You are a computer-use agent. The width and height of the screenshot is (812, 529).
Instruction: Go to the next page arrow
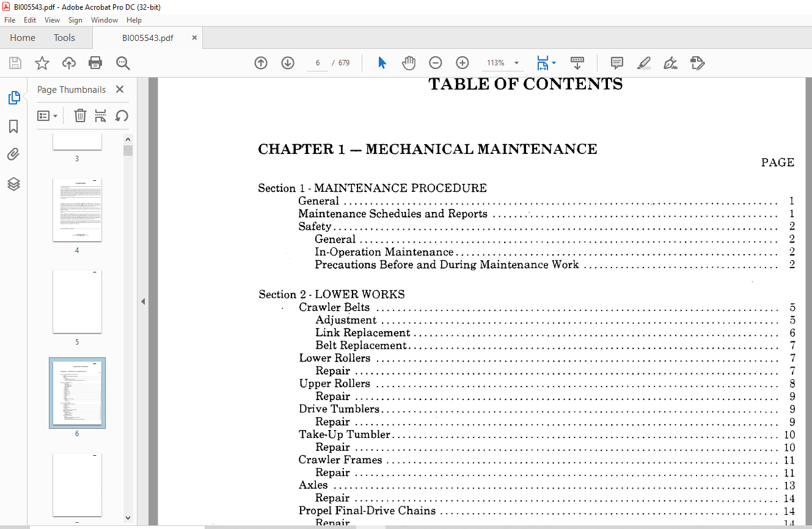coord(288,63)
